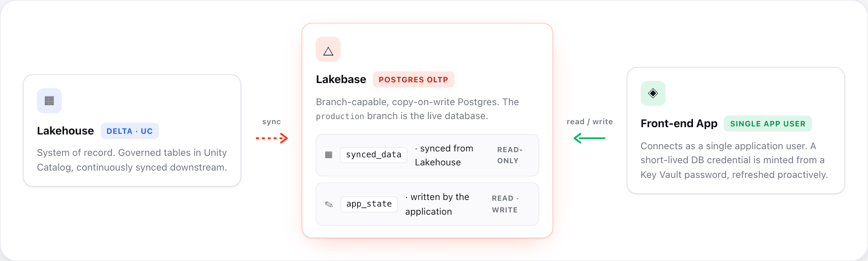This screenshot has width=868, height=261.
Task: Click the pencil icon beside app_state
Action: tap(329, 204)
